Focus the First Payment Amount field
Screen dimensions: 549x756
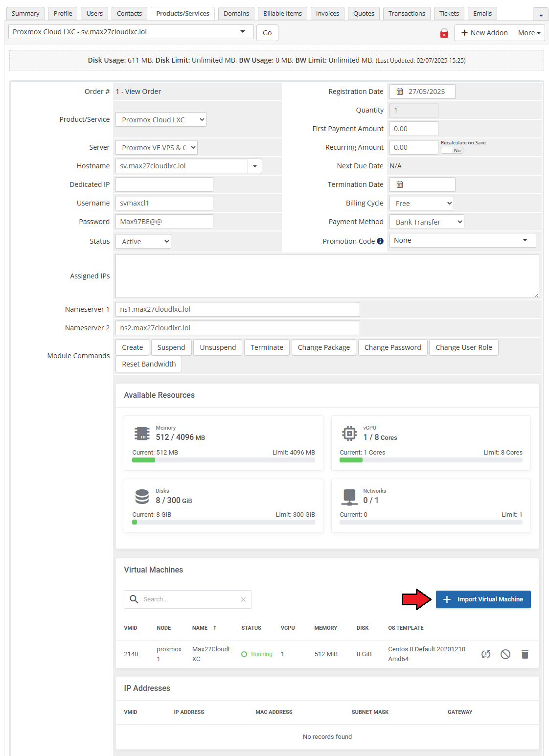coord(414,129)
